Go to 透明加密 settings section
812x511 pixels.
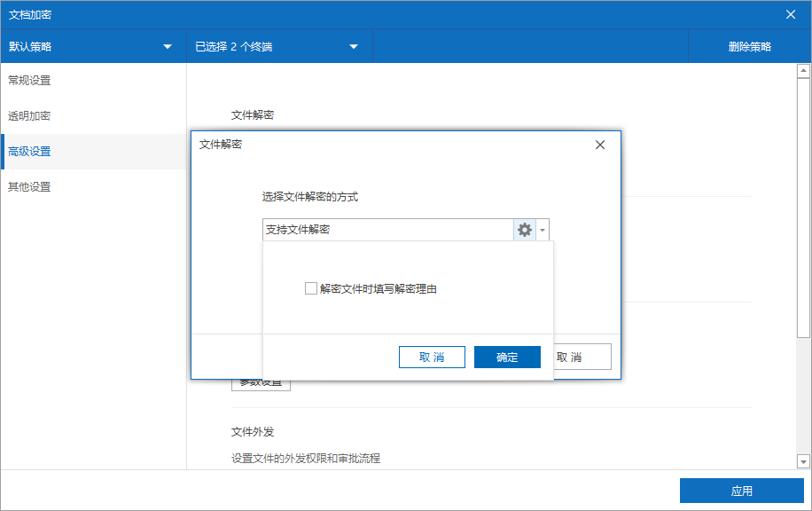point(30,116)
